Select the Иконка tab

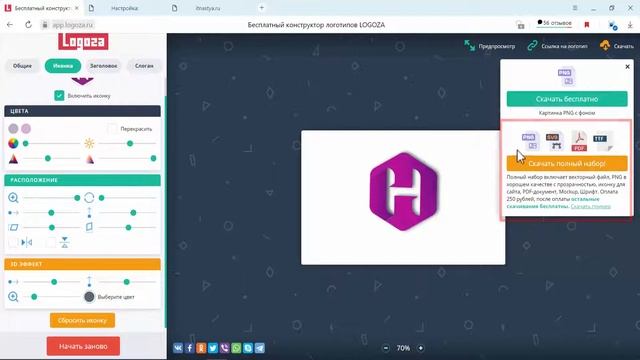[63, 66]
